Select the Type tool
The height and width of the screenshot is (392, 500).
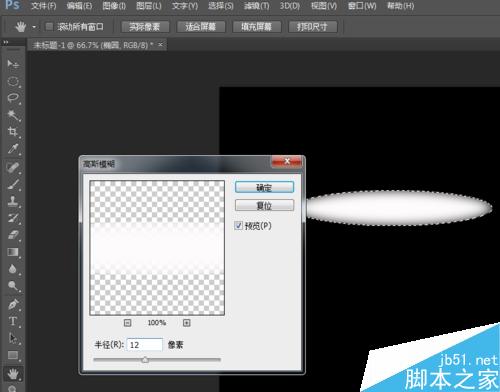13,321
